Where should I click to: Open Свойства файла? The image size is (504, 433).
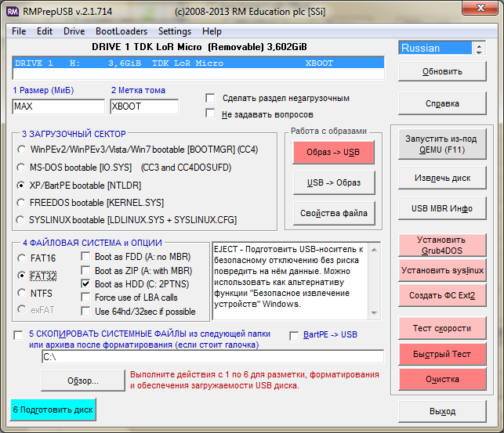[334, 213]
